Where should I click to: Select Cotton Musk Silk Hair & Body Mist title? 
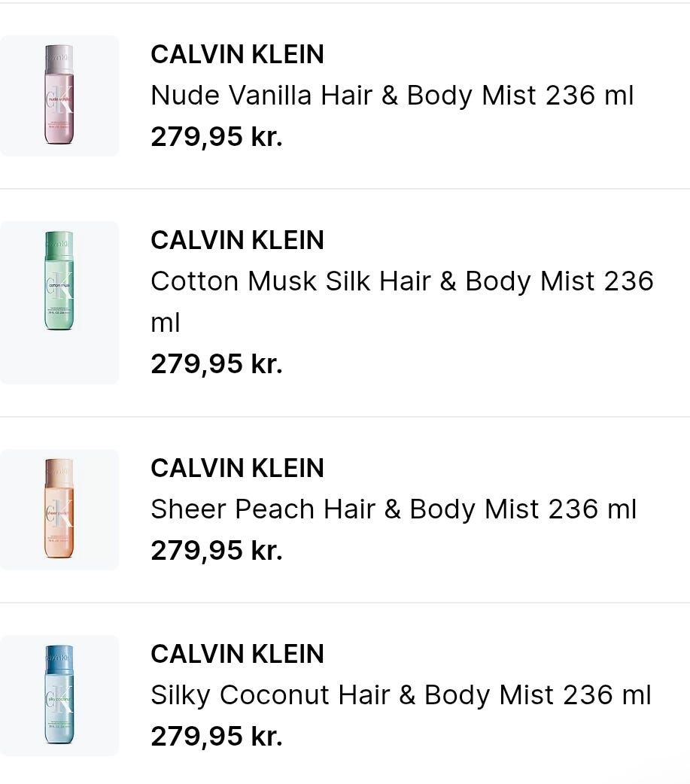(x=402, y=302)
